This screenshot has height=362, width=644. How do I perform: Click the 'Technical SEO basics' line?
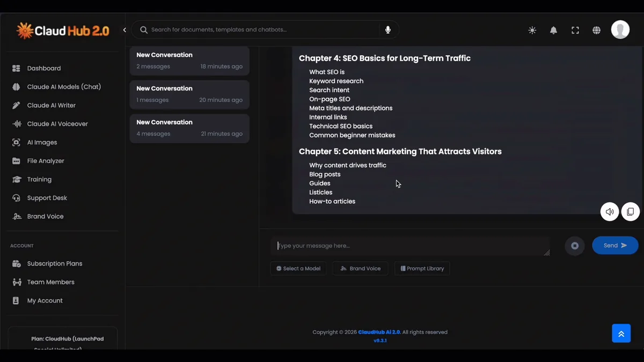pyautogui.click(x=341, y=127)
